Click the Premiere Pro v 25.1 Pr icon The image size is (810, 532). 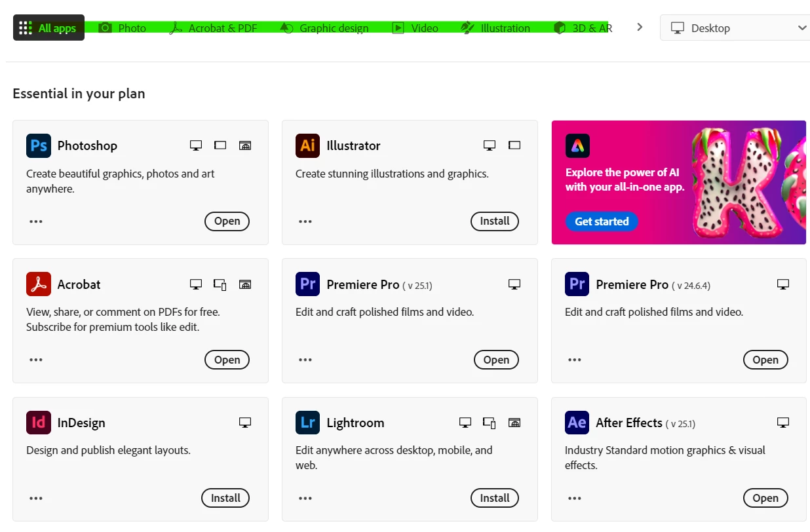pos(308,284)
